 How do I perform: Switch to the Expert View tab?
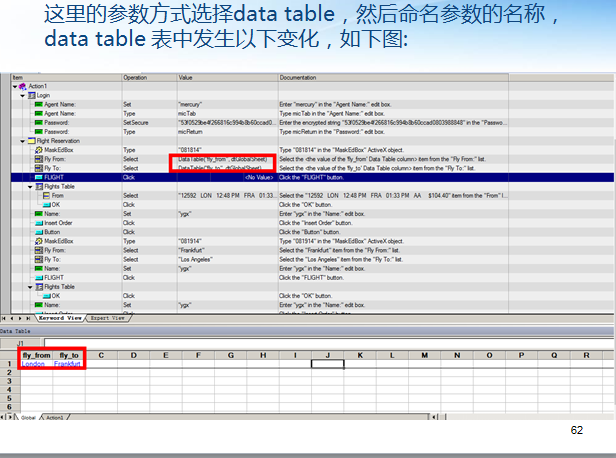pos(107,318)
